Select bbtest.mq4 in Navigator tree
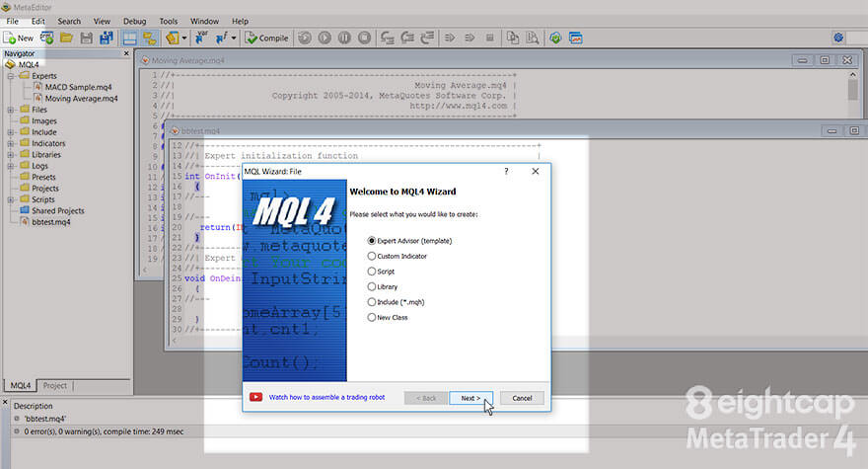This screenshot has width=868, height=469. coord(51,222)
